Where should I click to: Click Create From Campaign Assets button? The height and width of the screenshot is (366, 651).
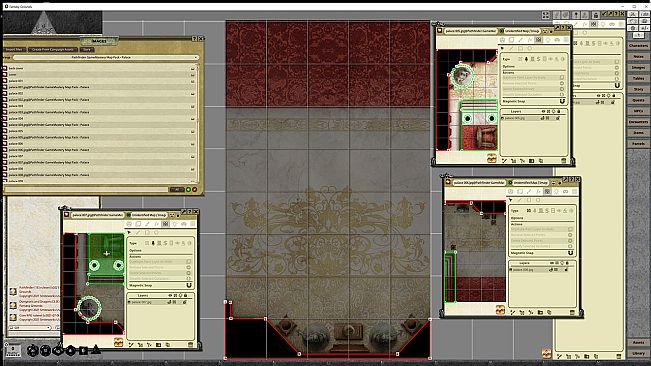point(52,49)
